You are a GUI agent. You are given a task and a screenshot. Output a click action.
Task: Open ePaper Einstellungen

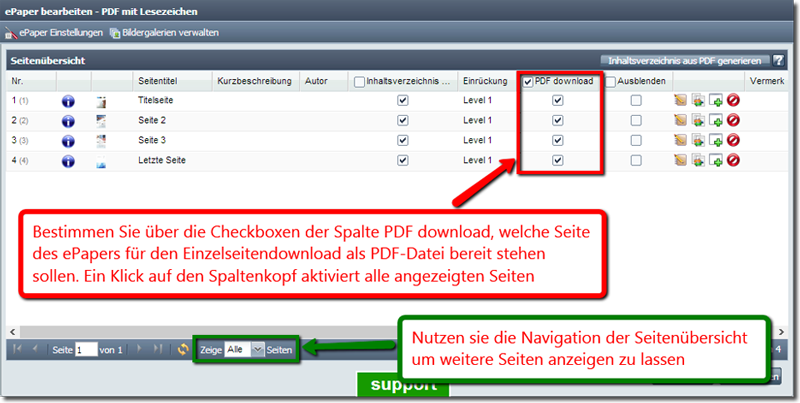pyautogui.click(x=54, y=33)
